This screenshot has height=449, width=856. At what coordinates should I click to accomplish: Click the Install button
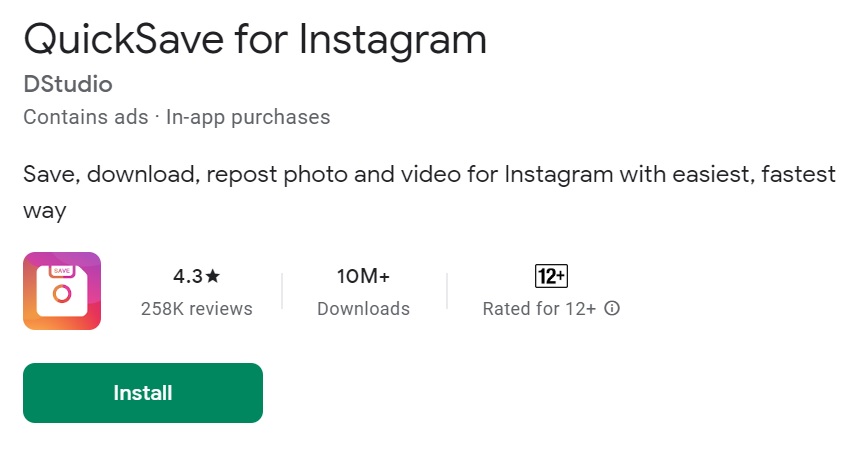(142, 393)
